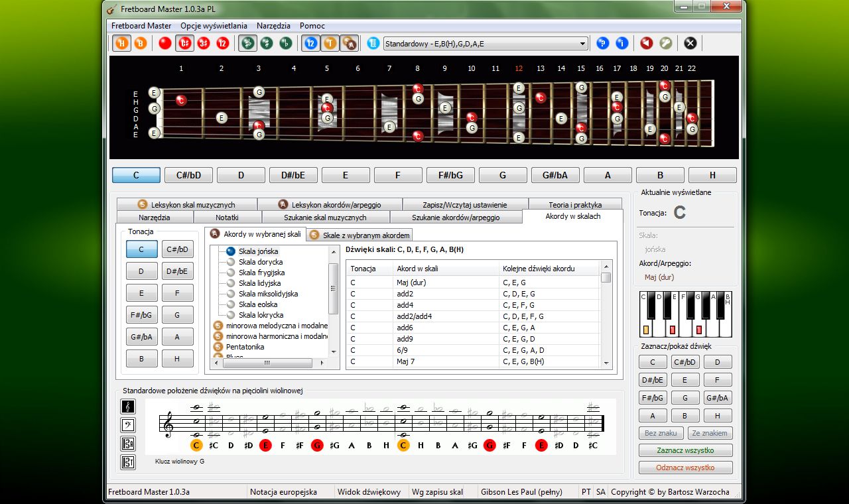Click Notacja europejska in status bar
The width and height of the screenshot is (849, 504).
[283, 492]
